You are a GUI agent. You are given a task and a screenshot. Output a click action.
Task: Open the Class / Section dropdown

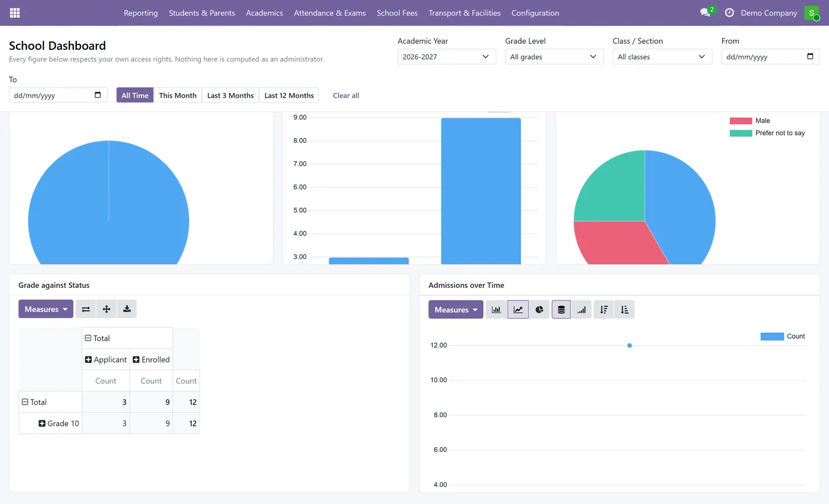[662, 57]
